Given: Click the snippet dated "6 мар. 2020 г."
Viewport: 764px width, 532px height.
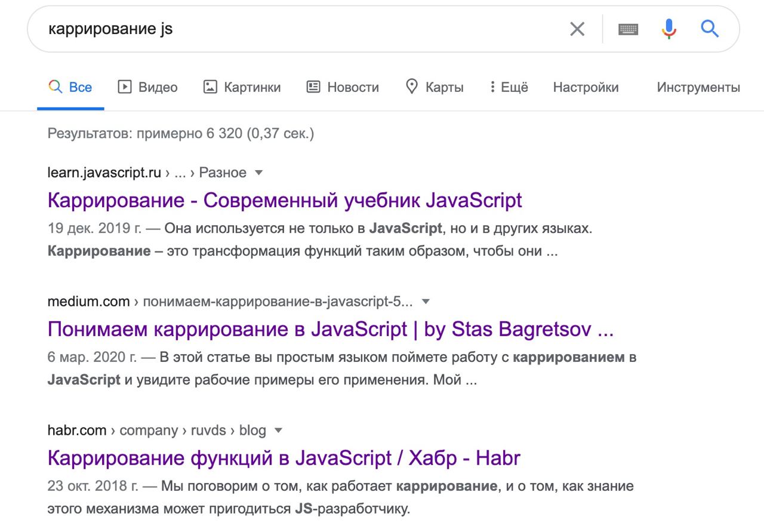Looking at the screenshot, I should [x=341, y=368].
